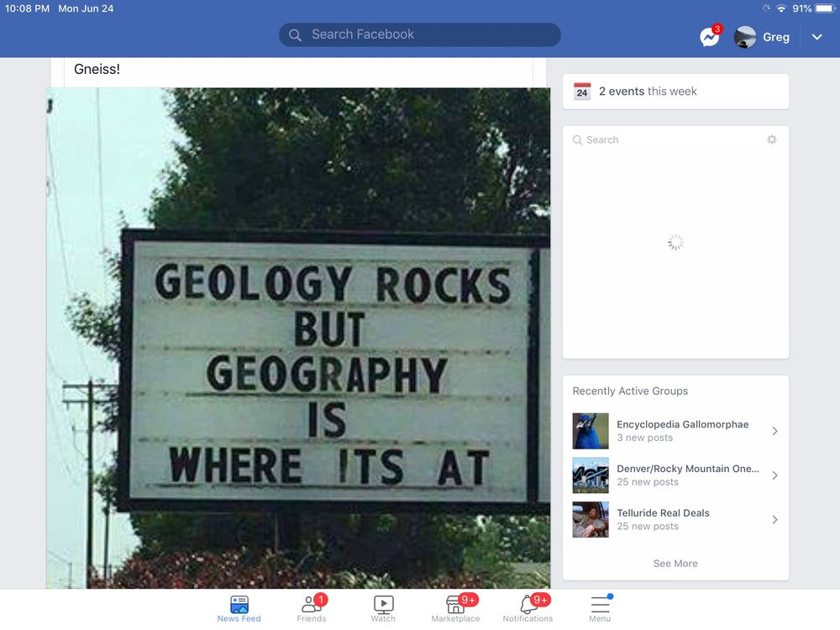Open the calendar events icon
The image size is (840, 630).
click(x=582, y=92)
